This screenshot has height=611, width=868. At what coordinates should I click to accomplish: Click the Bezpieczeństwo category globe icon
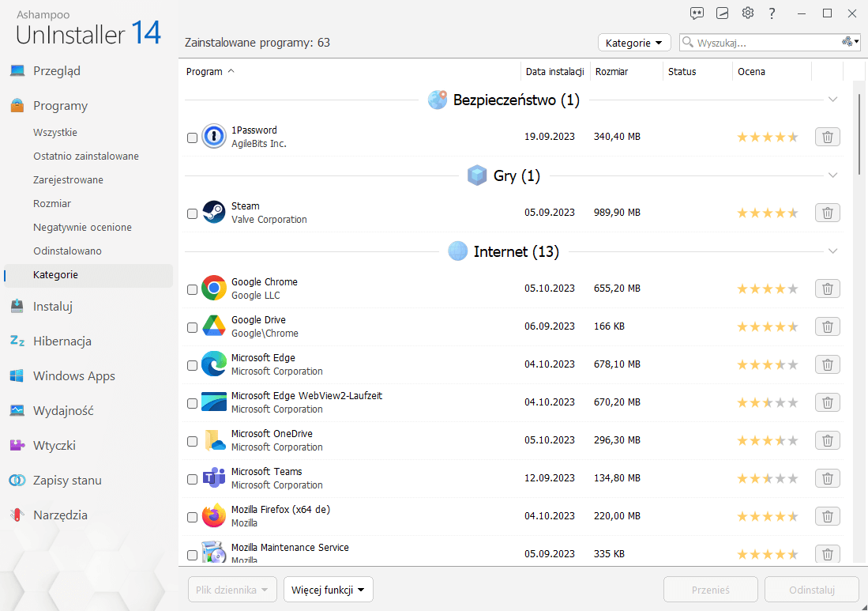point(438,100)
